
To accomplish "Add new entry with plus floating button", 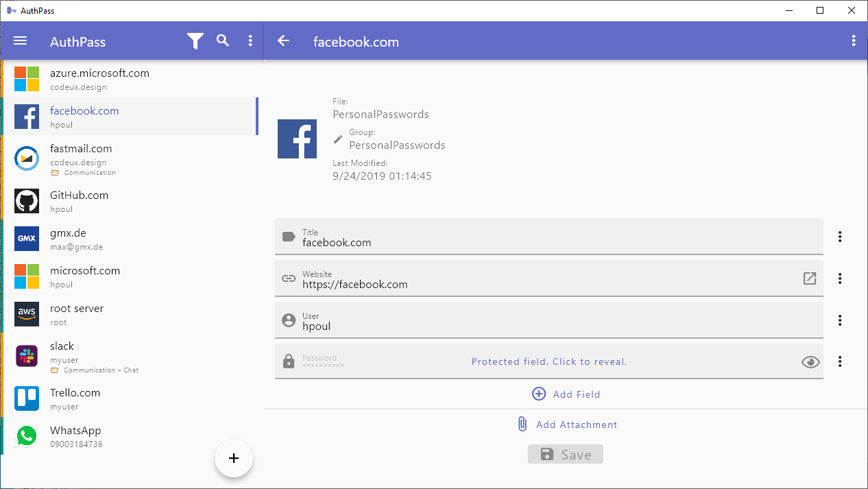I will click(234, 458).
